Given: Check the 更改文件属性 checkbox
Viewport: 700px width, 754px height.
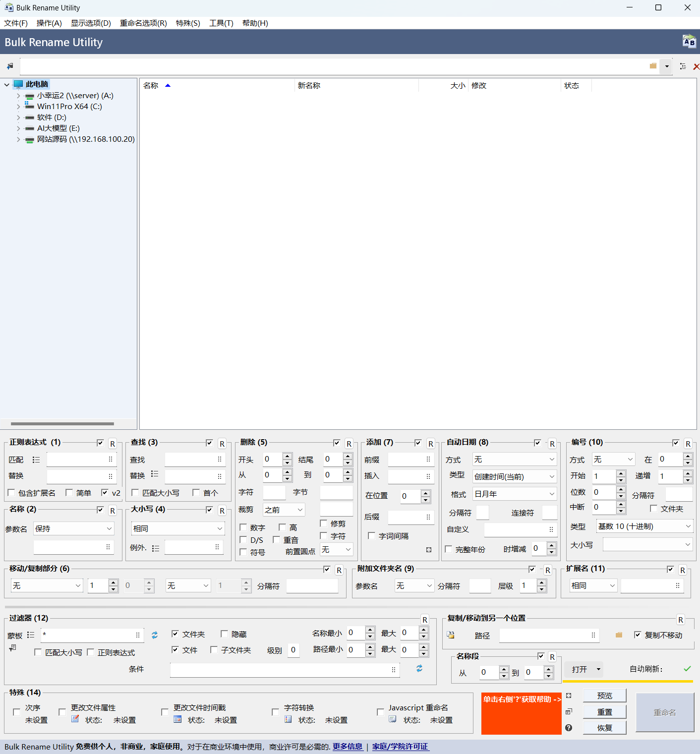Looking at the screenshot, I should [62, 712].
